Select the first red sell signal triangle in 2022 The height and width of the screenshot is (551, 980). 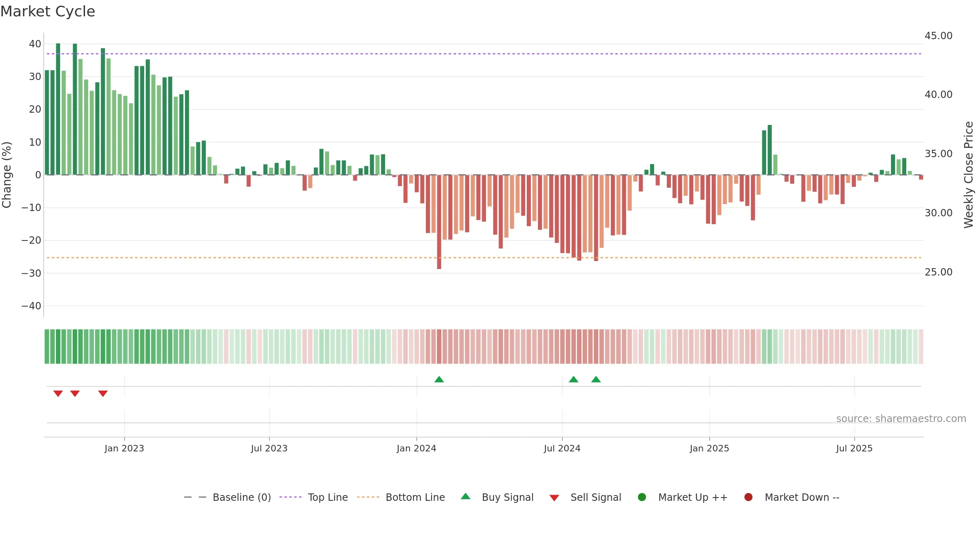58,393
